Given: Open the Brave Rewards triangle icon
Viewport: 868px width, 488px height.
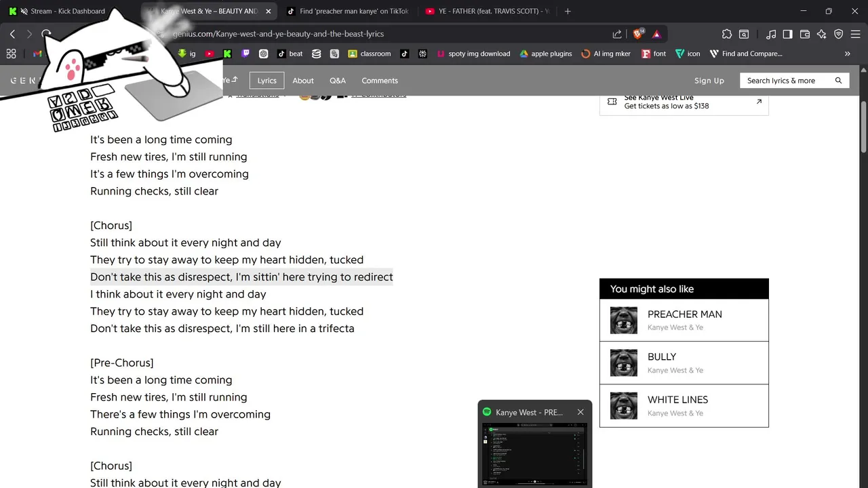Looking at the screenshot, I should click(x=656, y=34).
